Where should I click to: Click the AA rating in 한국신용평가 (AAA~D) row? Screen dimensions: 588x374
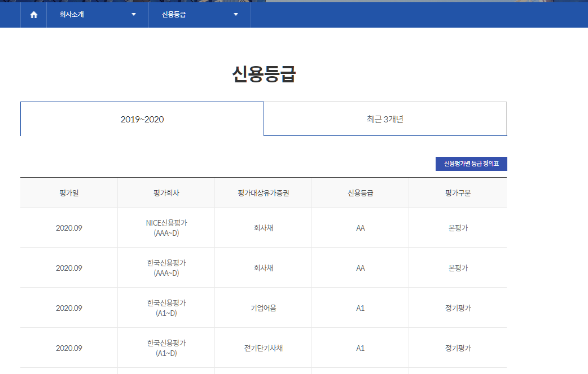pyautogui.click(x=361, y=268)
